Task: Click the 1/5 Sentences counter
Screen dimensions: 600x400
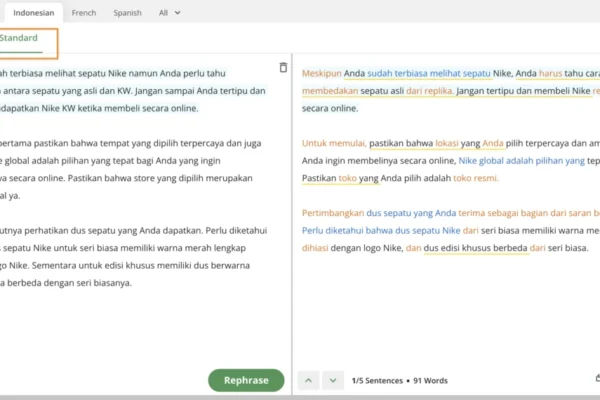Action: click(x=377, y=381)
